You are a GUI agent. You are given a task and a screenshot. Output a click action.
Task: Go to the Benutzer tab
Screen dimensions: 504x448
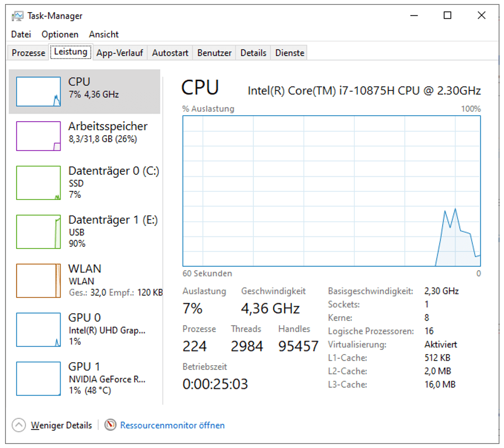tap(214, 53)
